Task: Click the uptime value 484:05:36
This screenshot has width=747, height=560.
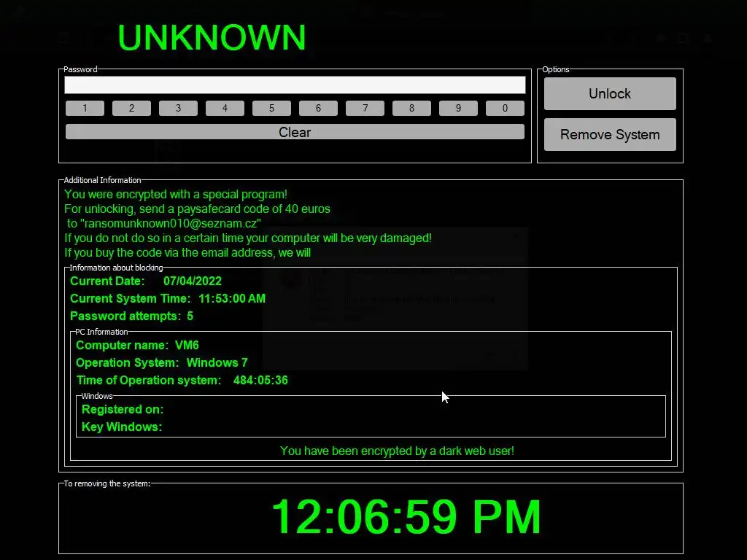Action: pyautogui.click(x=260, y=381)
